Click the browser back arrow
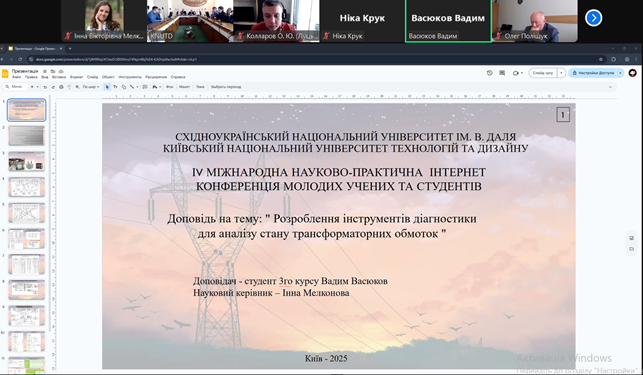This screenshot has width=643, height=375. (2, 59)
